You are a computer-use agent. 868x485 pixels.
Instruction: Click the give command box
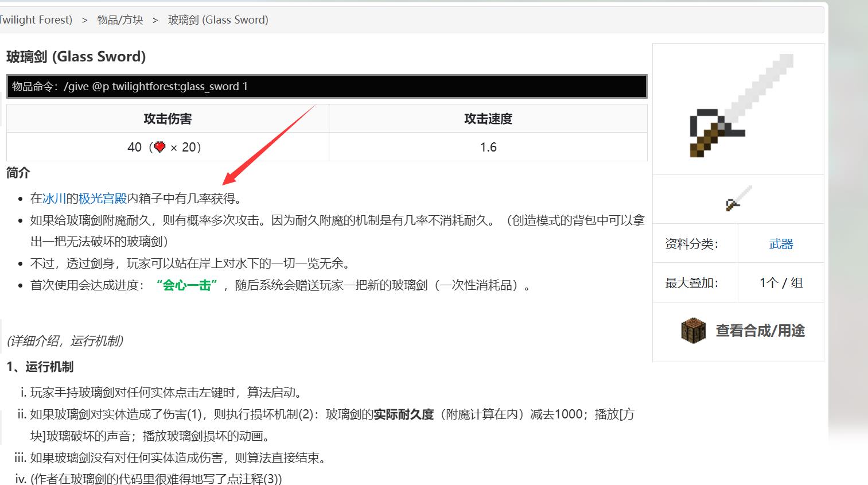326,87
